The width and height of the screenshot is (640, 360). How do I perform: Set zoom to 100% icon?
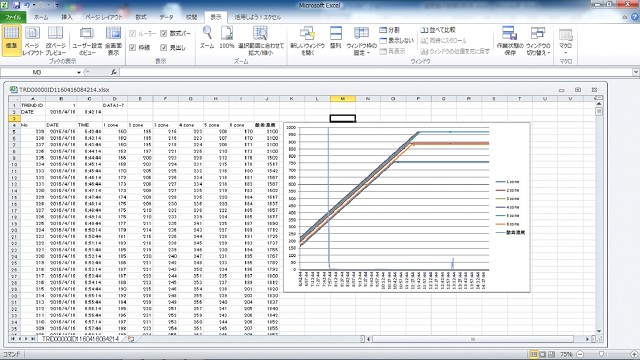click(x=227, y=33)
